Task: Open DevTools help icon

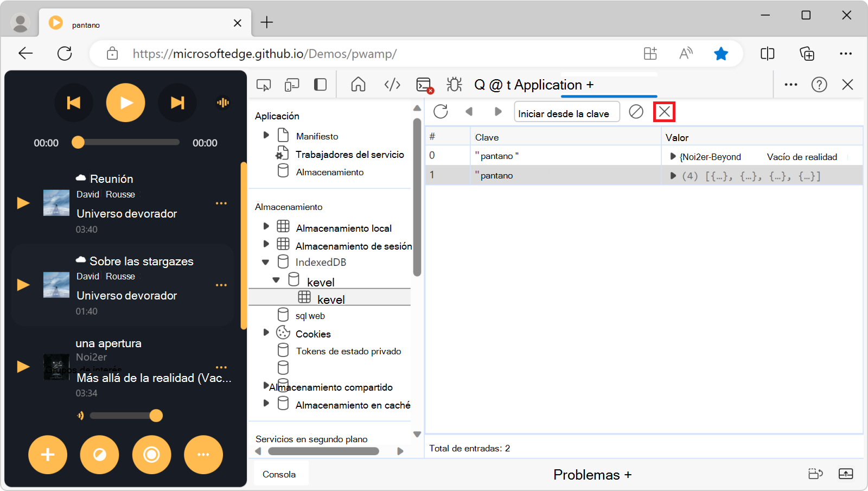Action: [819, 85]
